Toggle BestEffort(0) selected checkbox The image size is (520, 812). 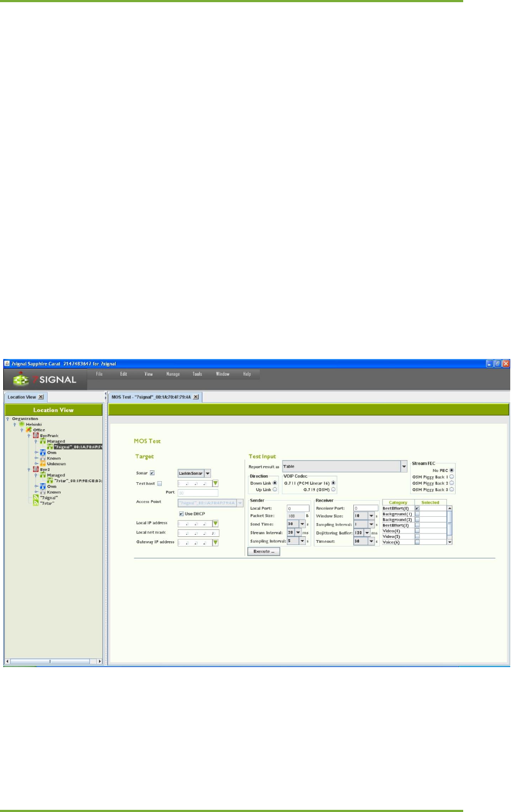tap(417, 508)
